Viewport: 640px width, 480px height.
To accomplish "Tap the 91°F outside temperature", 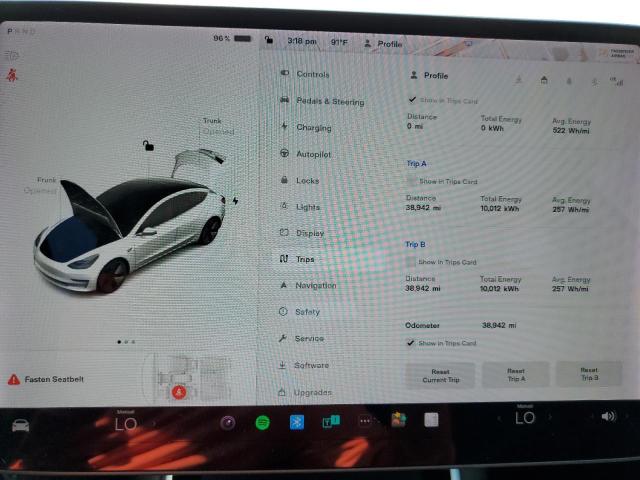I will click(x=339, y=42).
